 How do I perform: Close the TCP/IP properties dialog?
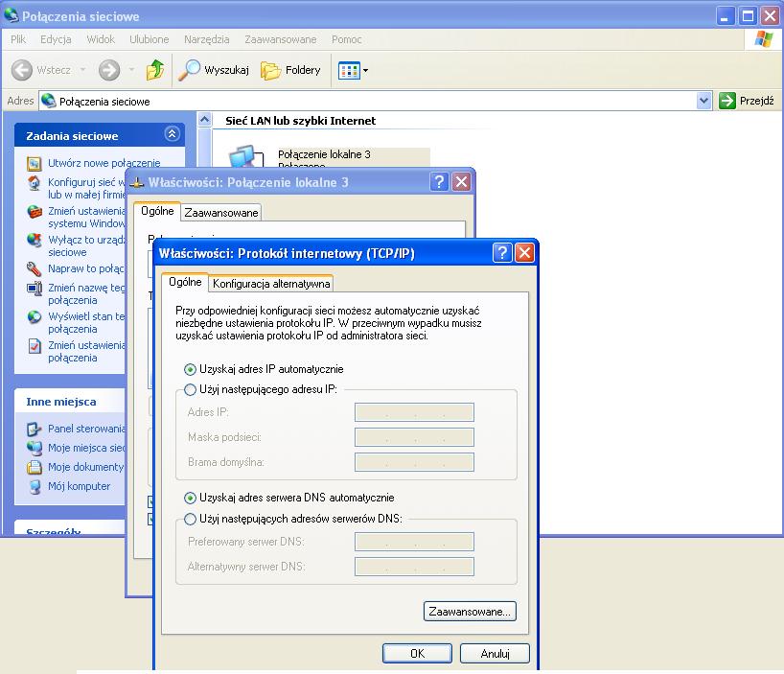click(524, 252)
